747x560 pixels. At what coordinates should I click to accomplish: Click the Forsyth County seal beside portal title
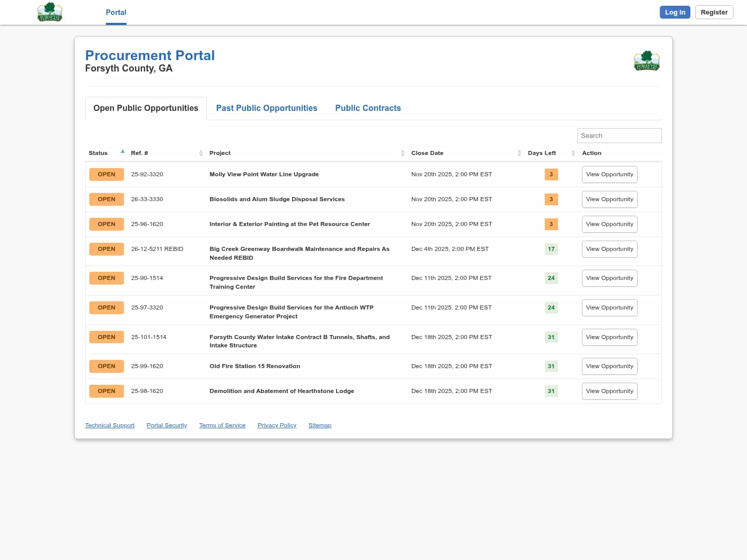tap(646, 61)
